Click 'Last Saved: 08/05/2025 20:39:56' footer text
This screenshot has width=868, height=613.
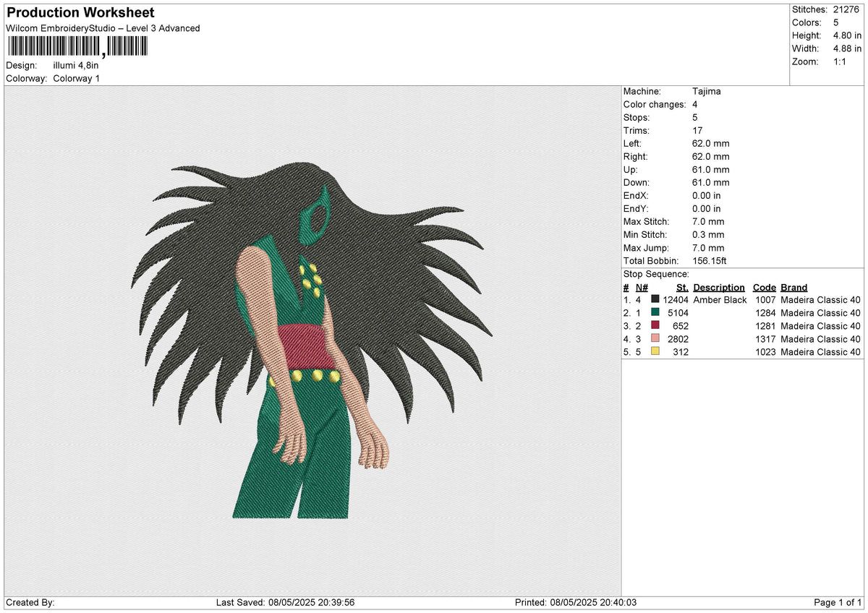point(285,603)
